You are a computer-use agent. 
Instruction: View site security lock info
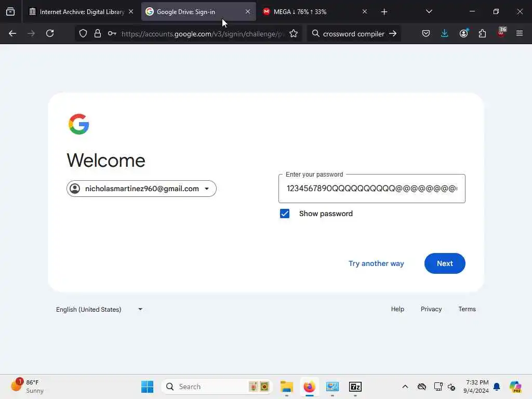pos(98,33)
